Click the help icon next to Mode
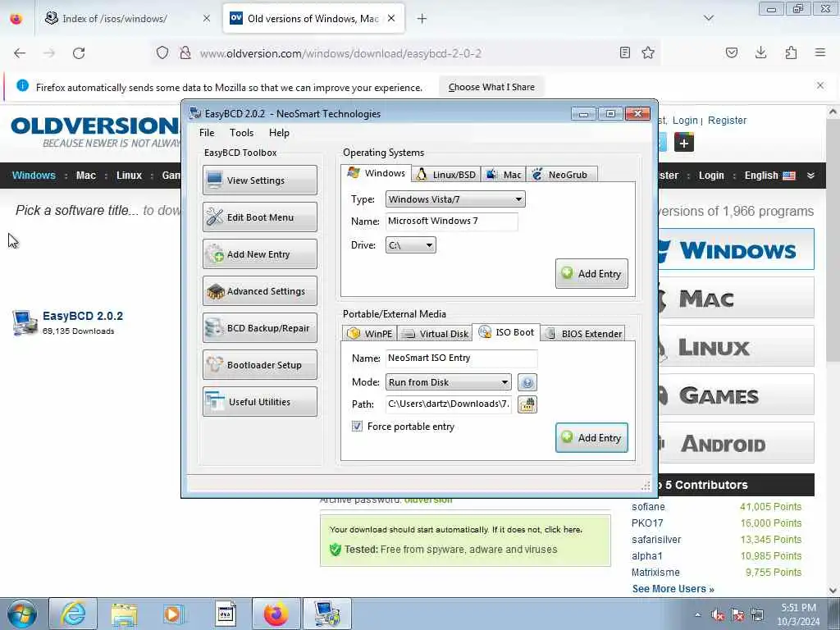Image resolution: width=840 pixels, height=630 pixels. pos(527,382)
